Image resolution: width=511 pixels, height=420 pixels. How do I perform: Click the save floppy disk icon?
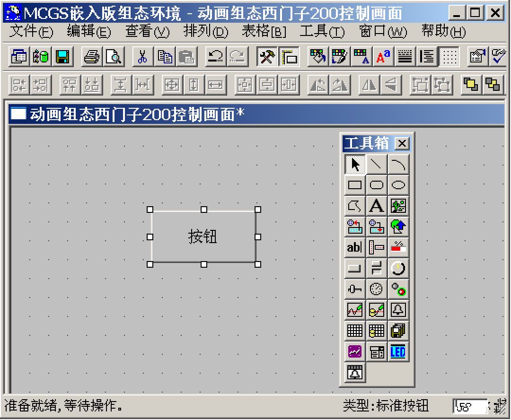pos(62,57)
